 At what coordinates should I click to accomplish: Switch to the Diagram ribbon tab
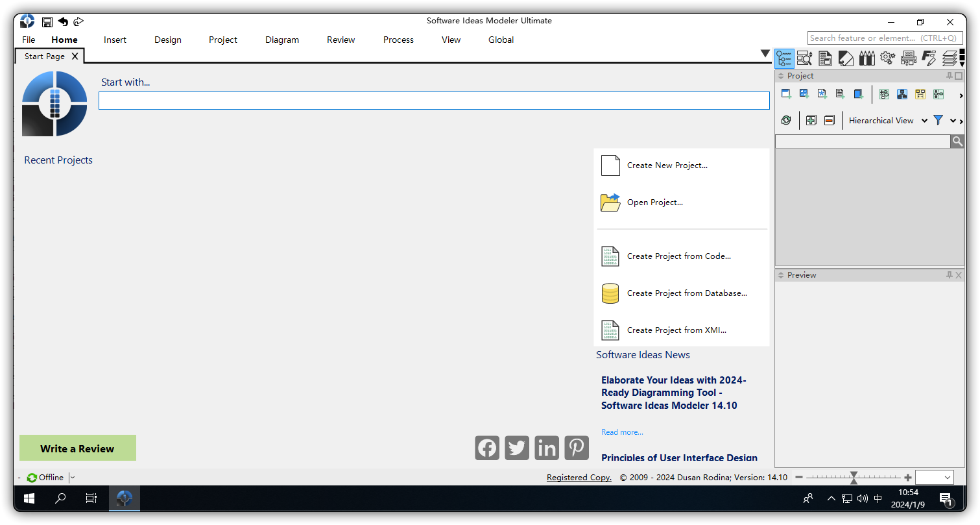[x=282, y=40]
